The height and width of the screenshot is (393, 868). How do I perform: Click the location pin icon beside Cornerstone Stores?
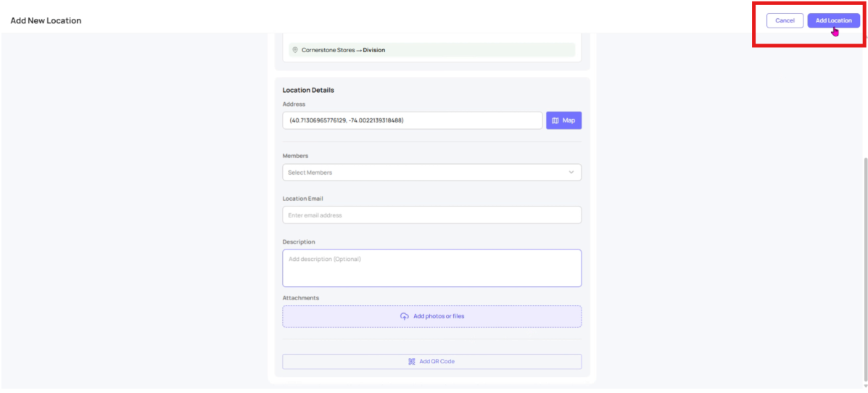pos(295,50)
